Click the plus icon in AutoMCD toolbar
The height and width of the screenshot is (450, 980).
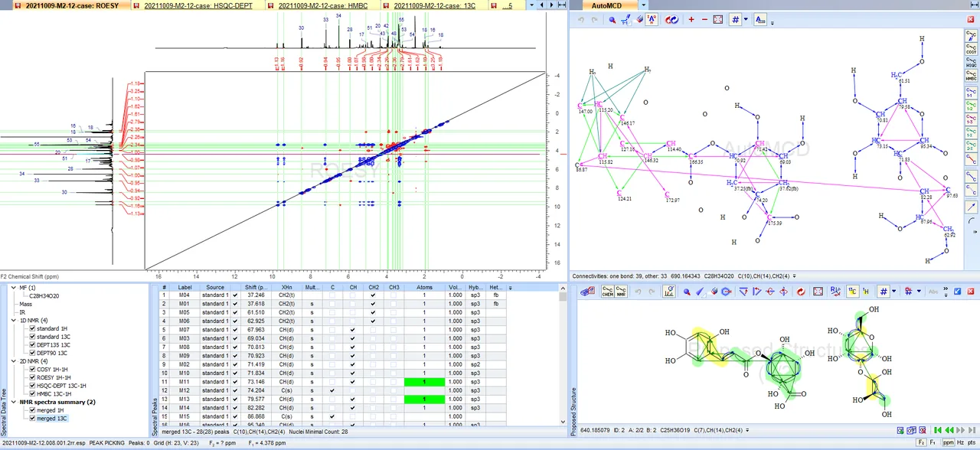pyautogui.click(x=691, y=20)
